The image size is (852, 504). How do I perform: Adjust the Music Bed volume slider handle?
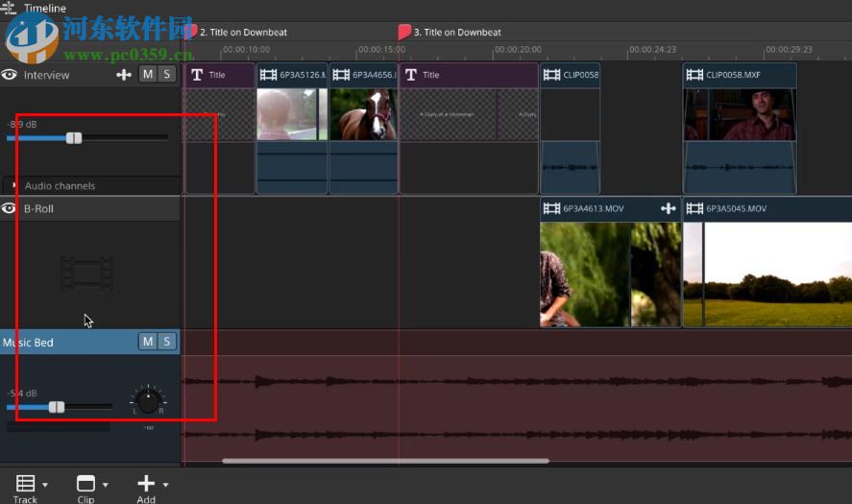pyautogui.click(x=57, y=407)
